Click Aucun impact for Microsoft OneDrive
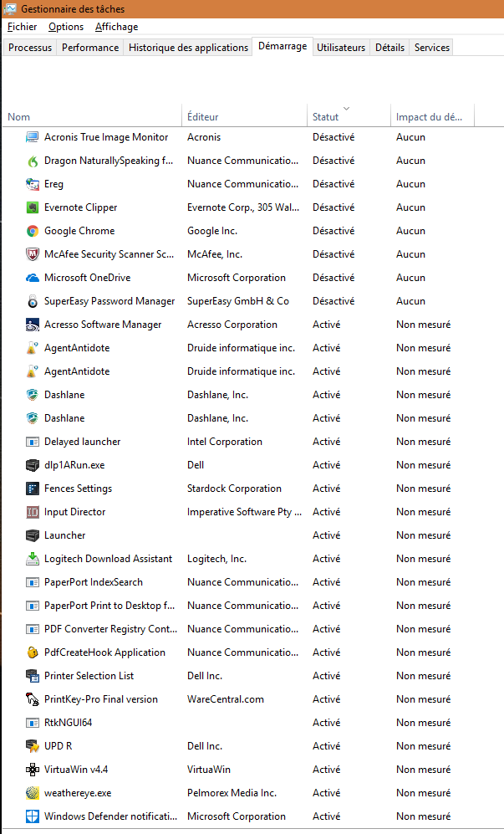The width and height of the screenshot is (504, 834). coord(410,278)
